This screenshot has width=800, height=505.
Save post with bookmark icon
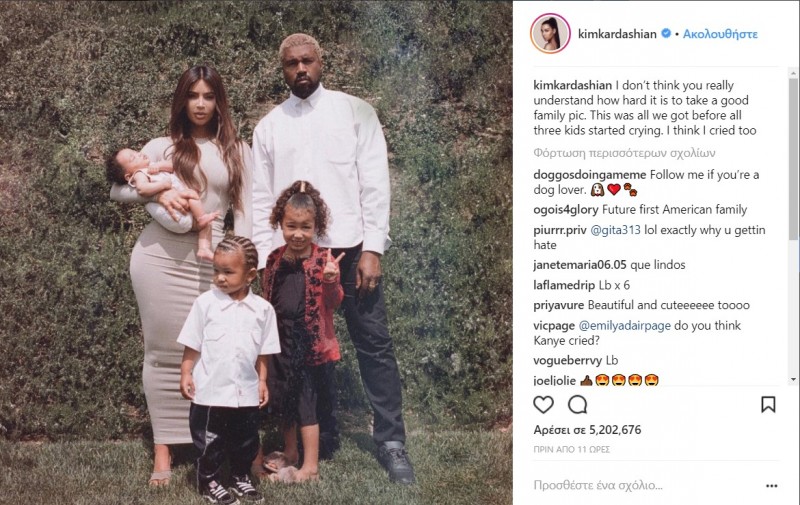[x=768, y=405]
